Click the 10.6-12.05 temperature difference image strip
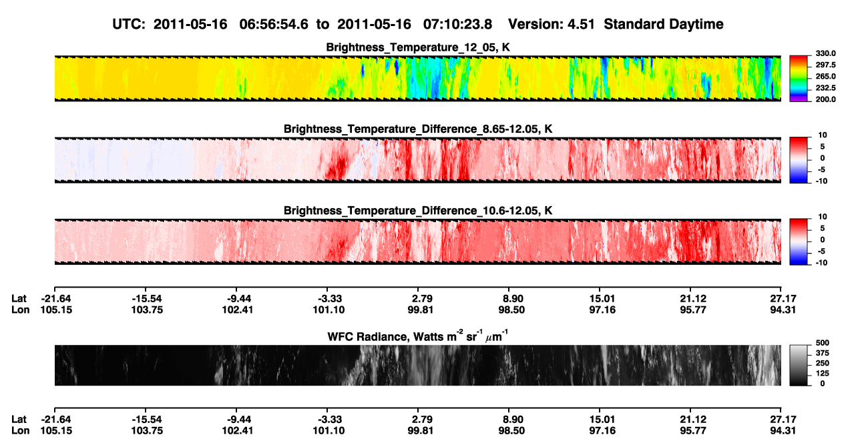868x445 pixels. [417, 242]
